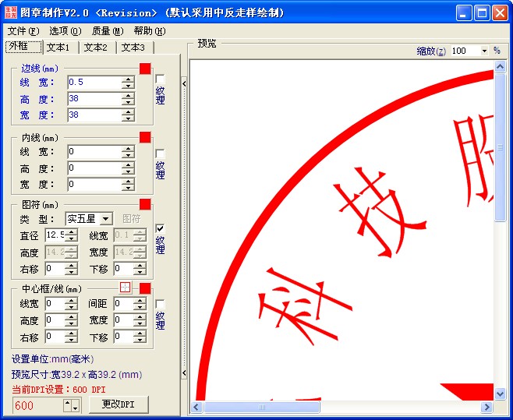This screenshot has height=420, width=513.
Task: Uncheck the 纹理 checkbox beside 图符
Action: coord(160,228)
